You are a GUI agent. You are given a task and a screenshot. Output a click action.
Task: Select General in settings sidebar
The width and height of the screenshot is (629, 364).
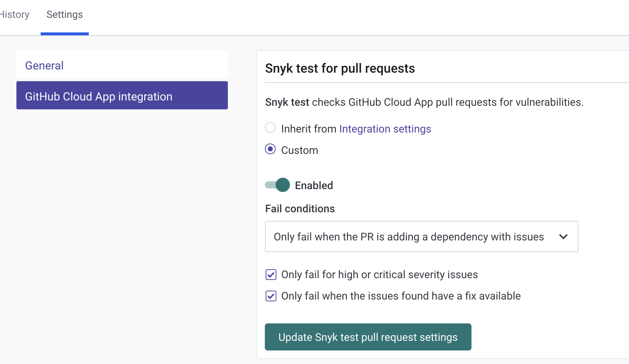(x=122, y=64)
